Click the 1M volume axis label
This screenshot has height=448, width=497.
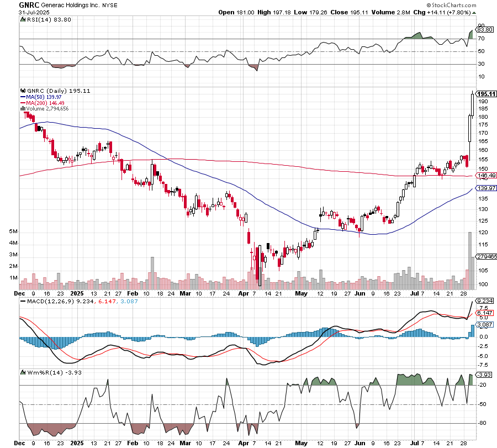13,278
